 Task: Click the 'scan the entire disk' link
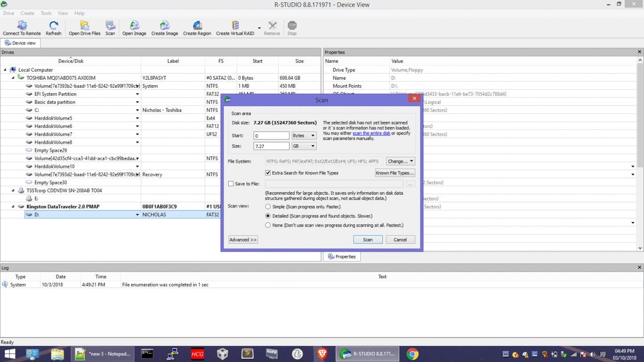[x=372, y=133]
